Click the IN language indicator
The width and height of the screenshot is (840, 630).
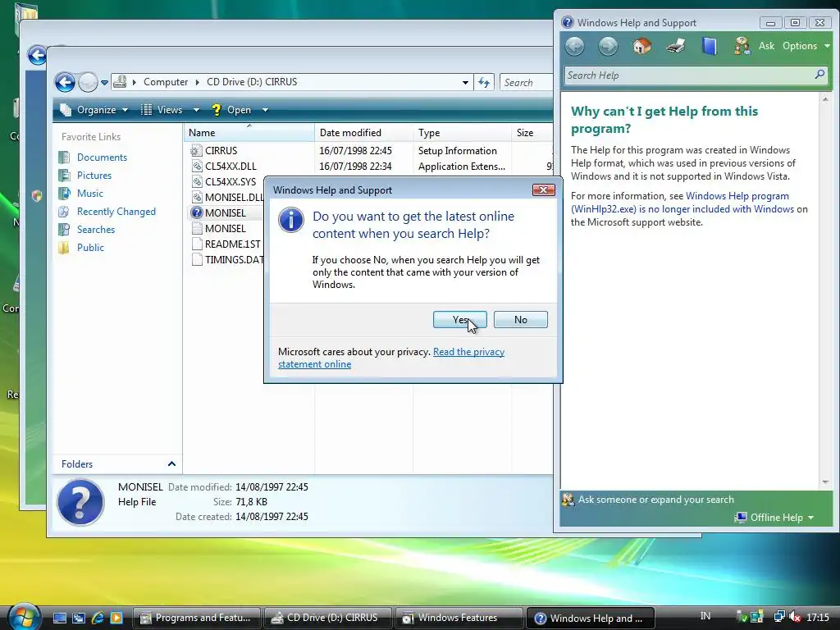pos(705,617)
